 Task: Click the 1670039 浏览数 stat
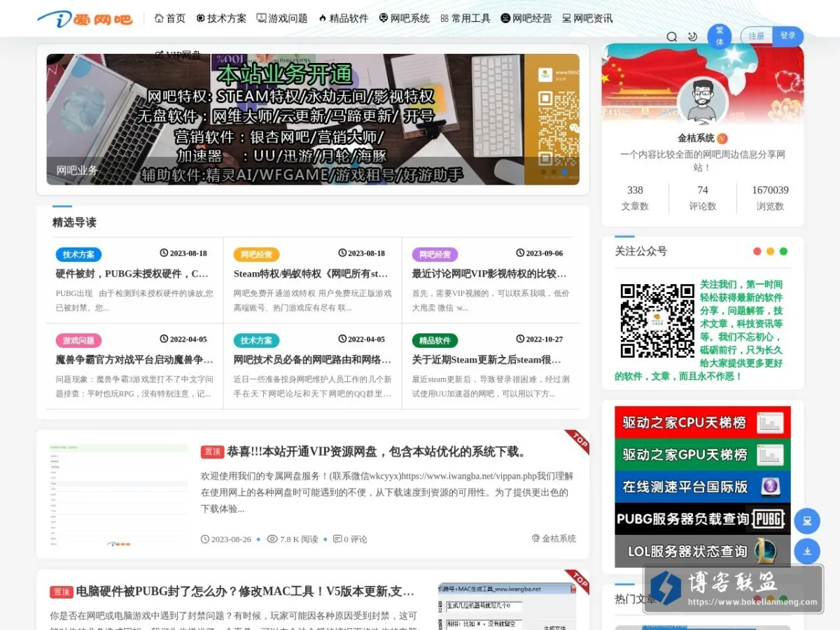click(x=770, y=197)
